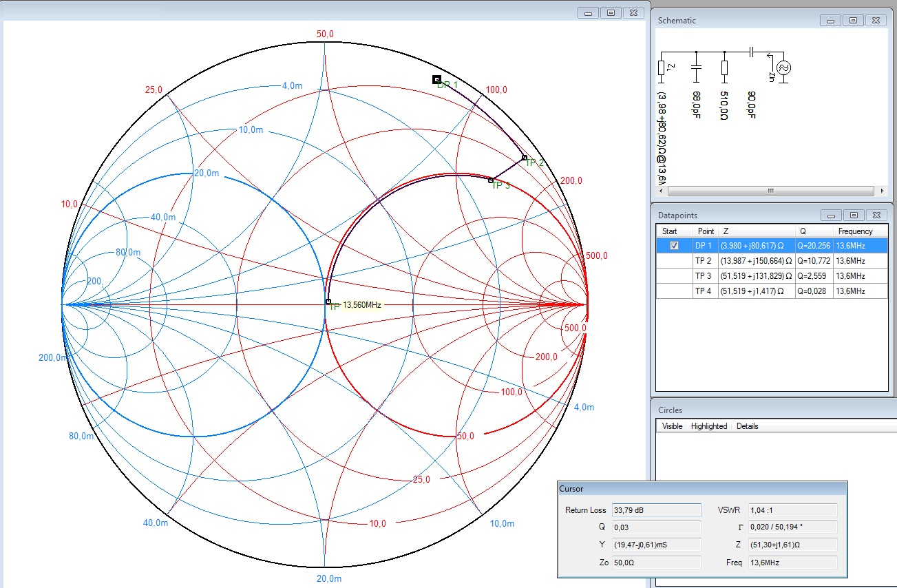Click impedance cell (51,519 + j1,417) Ω
This screenshot has width=897, height=588.
click(757, 291)
